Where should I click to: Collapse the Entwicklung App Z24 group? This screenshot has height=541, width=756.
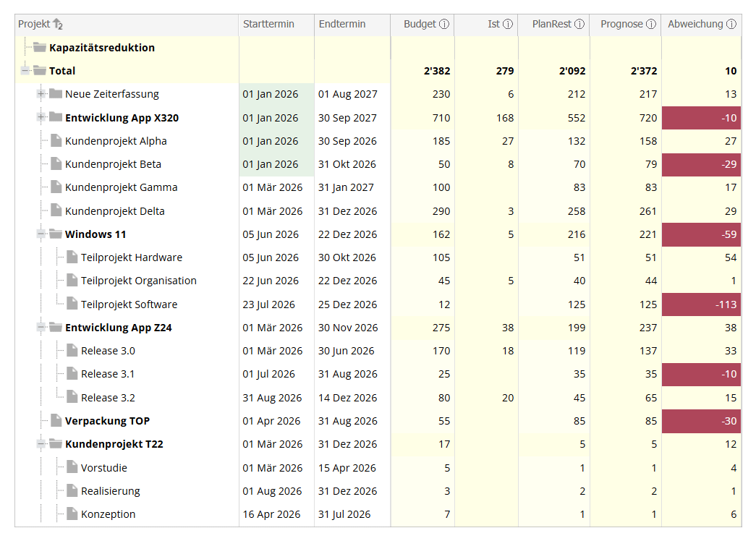41,328
